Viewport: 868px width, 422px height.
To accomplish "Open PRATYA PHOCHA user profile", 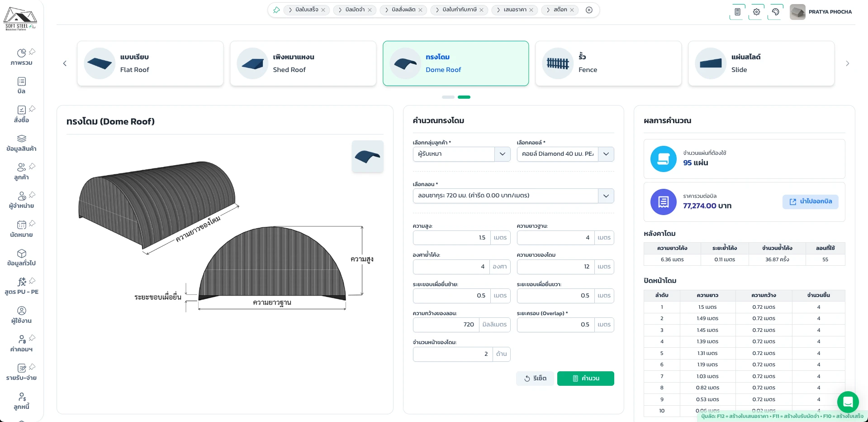I will pyautogui.click(x=821, y=12).
